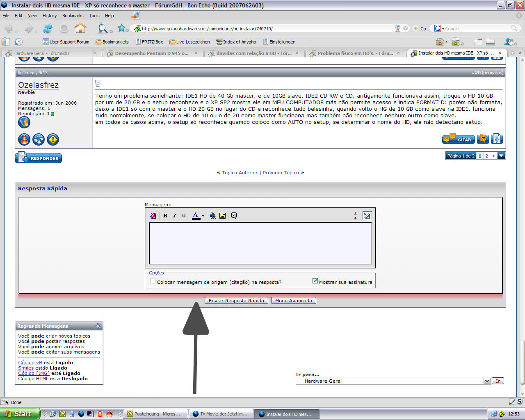
Task: Open the font color dropdown arrow
Action: coord(203,216)
